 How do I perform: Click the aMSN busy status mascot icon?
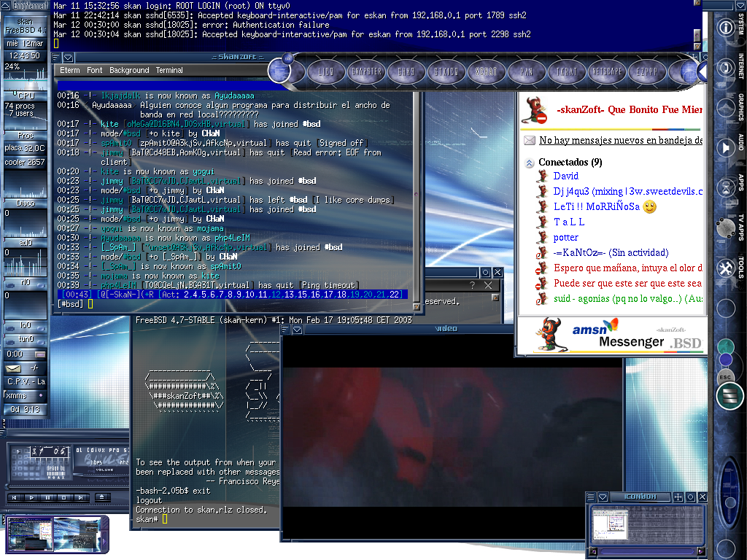pos(535,111)
